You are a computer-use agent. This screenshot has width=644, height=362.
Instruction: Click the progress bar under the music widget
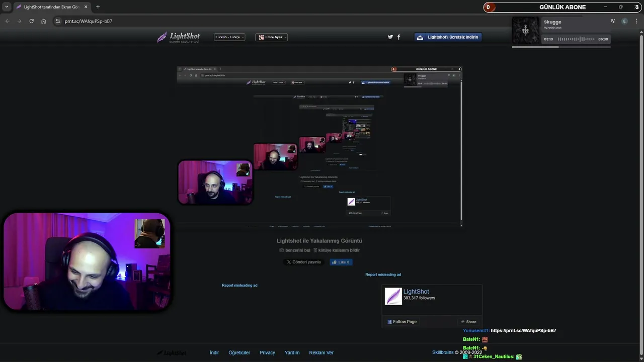(x=561, y=47)
